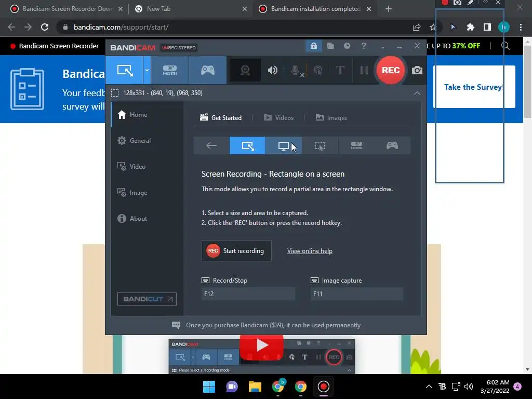
Task: Play the YouTube video on the webpage
Action: click(261, 345)
